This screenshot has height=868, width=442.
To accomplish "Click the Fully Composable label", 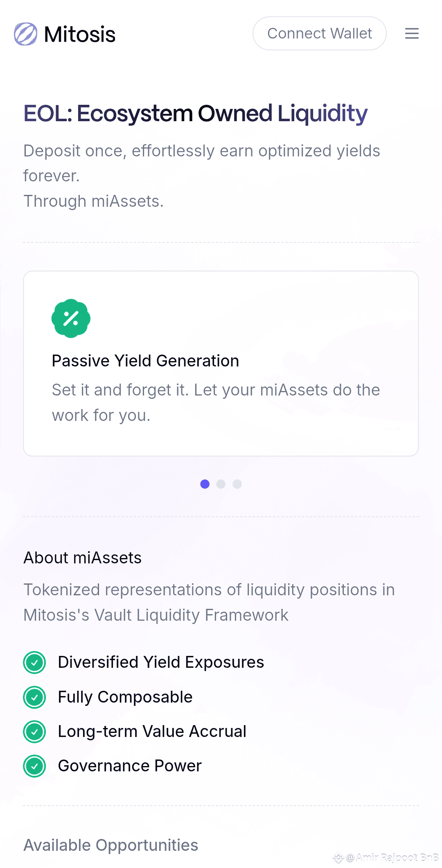I will [x=125, y=697].
